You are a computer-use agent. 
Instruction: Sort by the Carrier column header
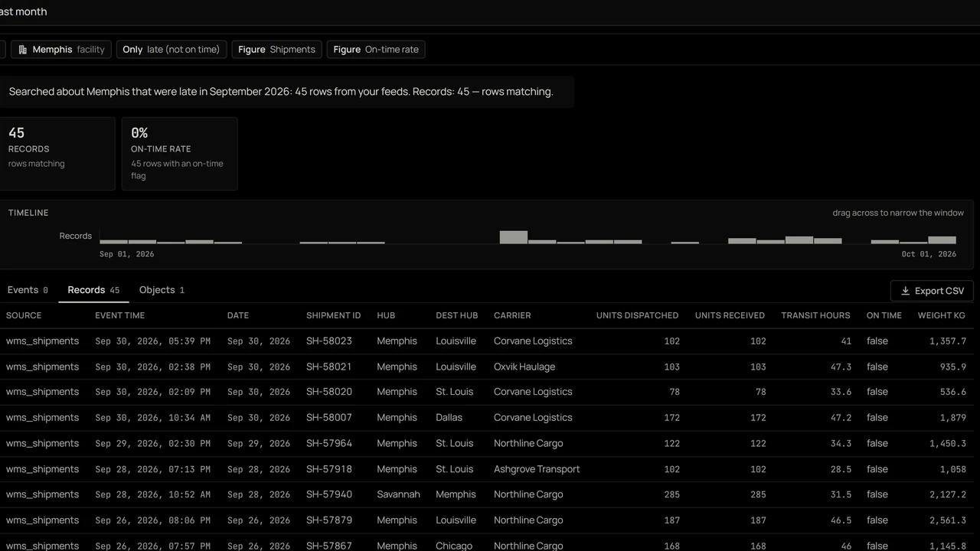tap(512, 315)
